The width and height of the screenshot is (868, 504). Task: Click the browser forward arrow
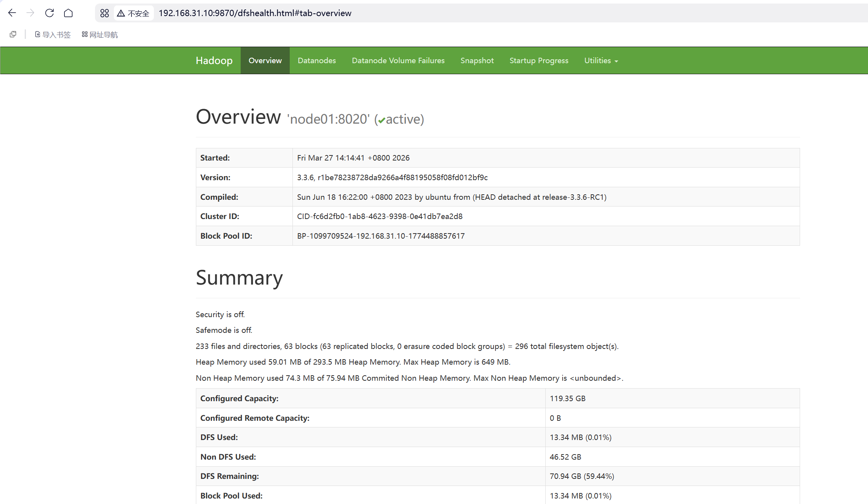click(30, 13)
